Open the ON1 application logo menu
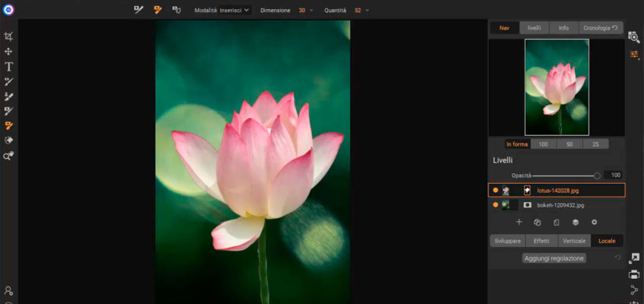Viewport: 644px width, 304px height. 8,10
